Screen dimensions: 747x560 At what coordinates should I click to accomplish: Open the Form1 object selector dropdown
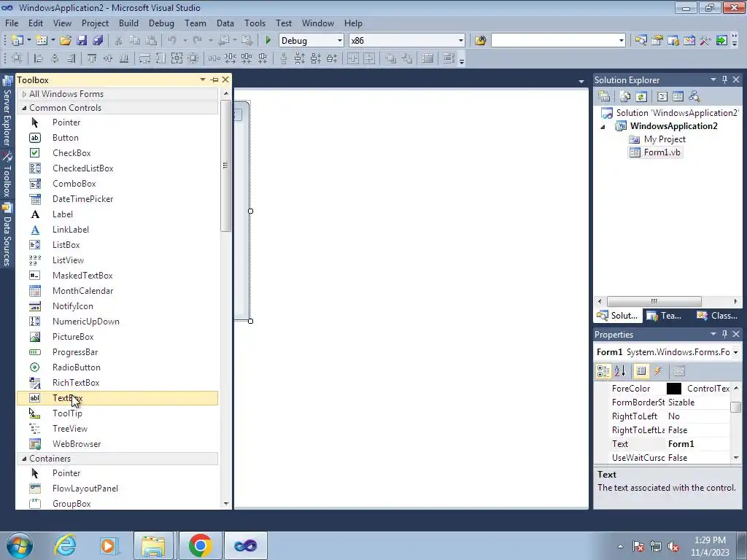tap(735, 352)
